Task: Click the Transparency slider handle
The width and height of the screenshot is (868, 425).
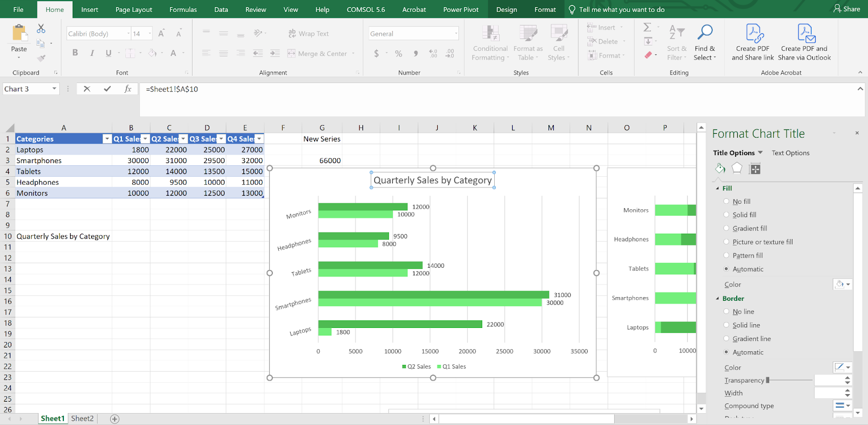Action: (768, 381)
